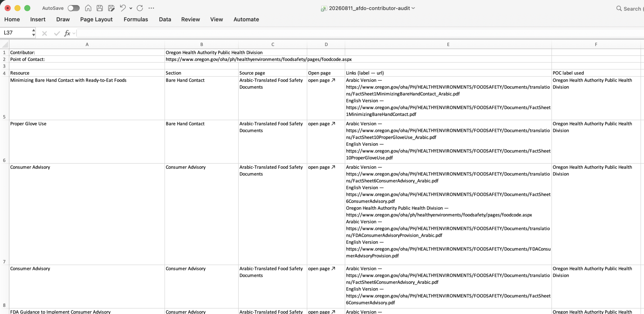Open the Formulas tab

click(x=136, y=19)
